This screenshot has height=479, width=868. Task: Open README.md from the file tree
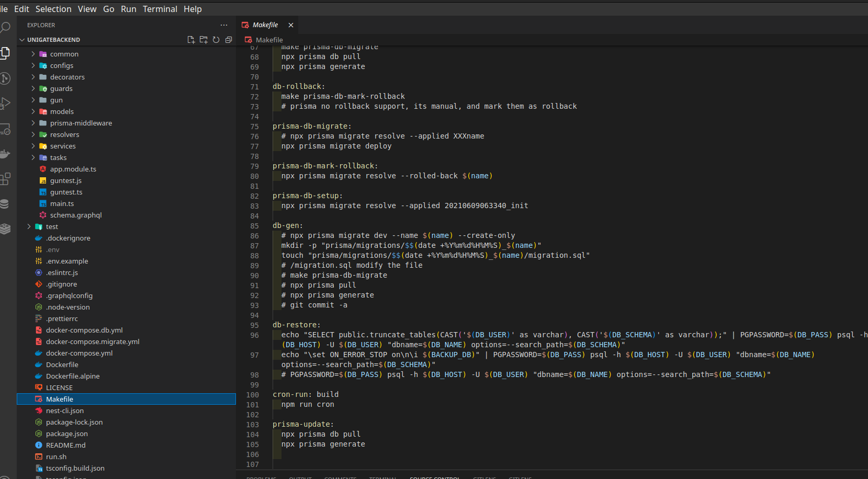coord(65,445)
